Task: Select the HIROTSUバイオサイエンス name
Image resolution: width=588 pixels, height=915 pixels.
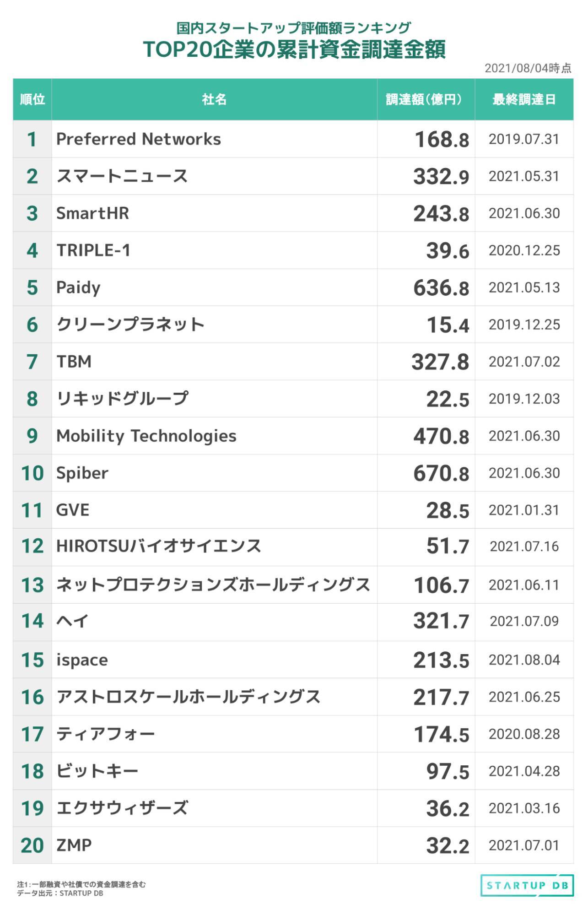Action: pyautogui.click(x=158, y=546)
